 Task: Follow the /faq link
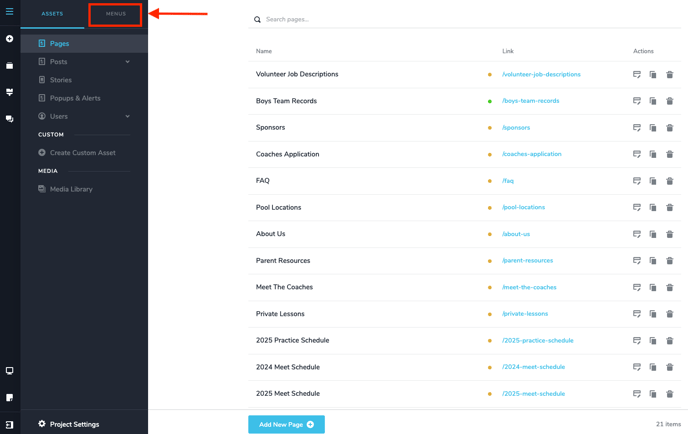(508, 181)
